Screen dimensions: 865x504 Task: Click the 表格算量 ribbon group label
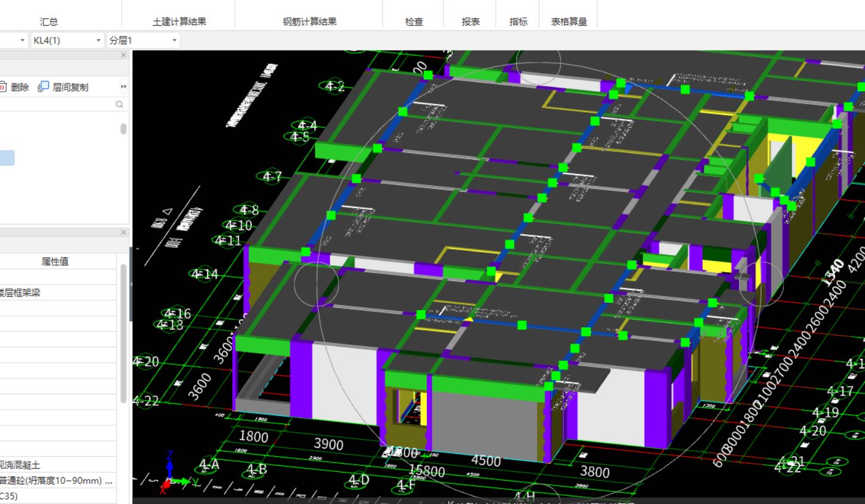tap(569, 21)
